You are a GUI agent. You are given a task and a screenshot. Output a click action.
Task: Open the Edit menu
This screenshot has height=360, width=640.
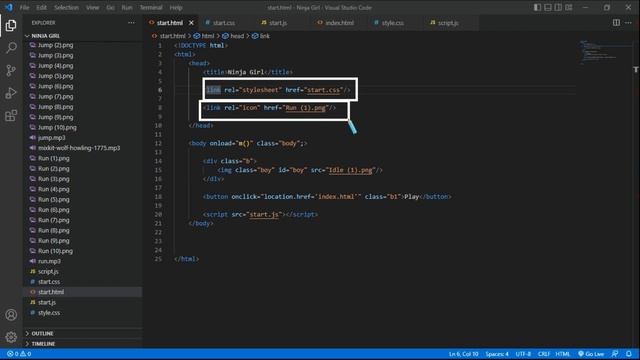click(41, 7)
